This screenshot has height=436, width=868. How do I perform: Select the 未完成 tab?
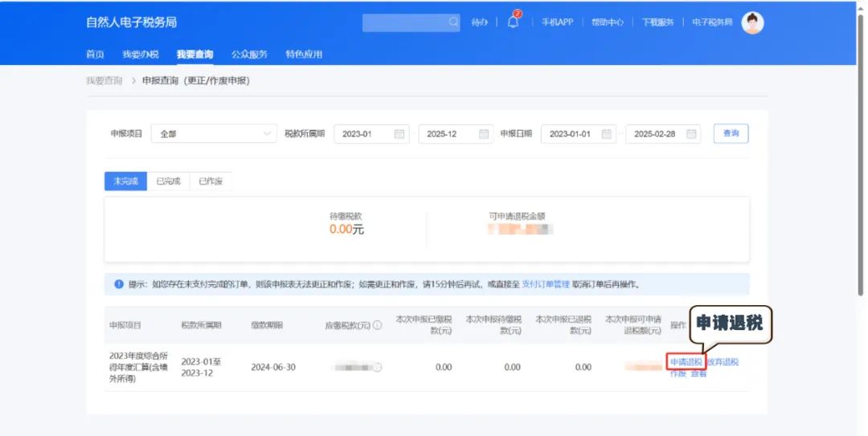(125, 181)
